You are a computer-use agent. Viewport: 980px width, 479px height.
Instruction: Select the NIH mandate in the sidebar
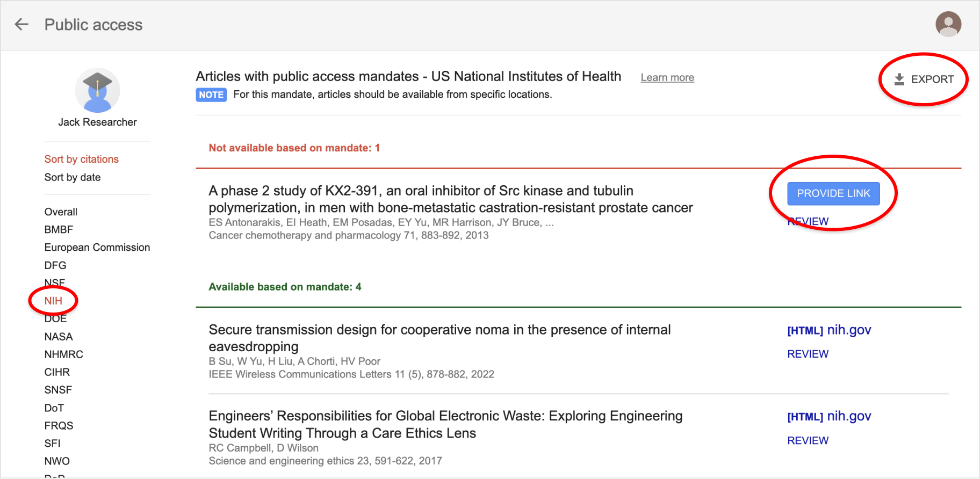53,301
